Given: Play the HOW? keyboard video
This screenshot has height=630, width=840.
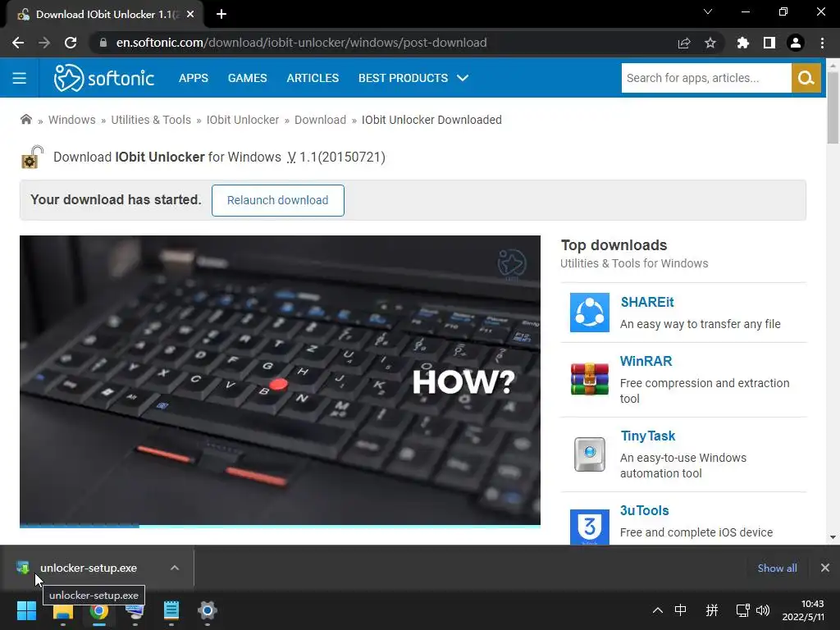Looking at the screenshot, I should coord(280,381).
